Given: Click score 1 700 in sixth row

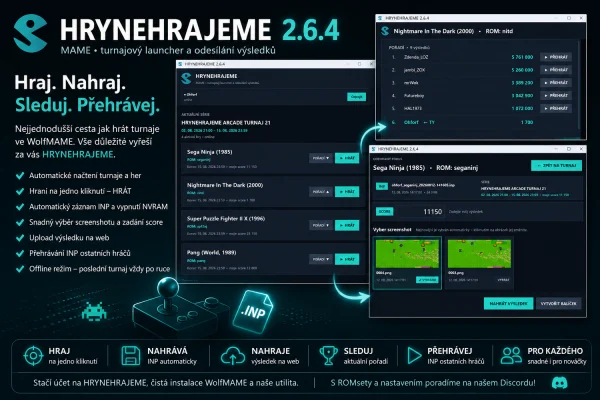Looking at the screenshot, I should [527, 122].
